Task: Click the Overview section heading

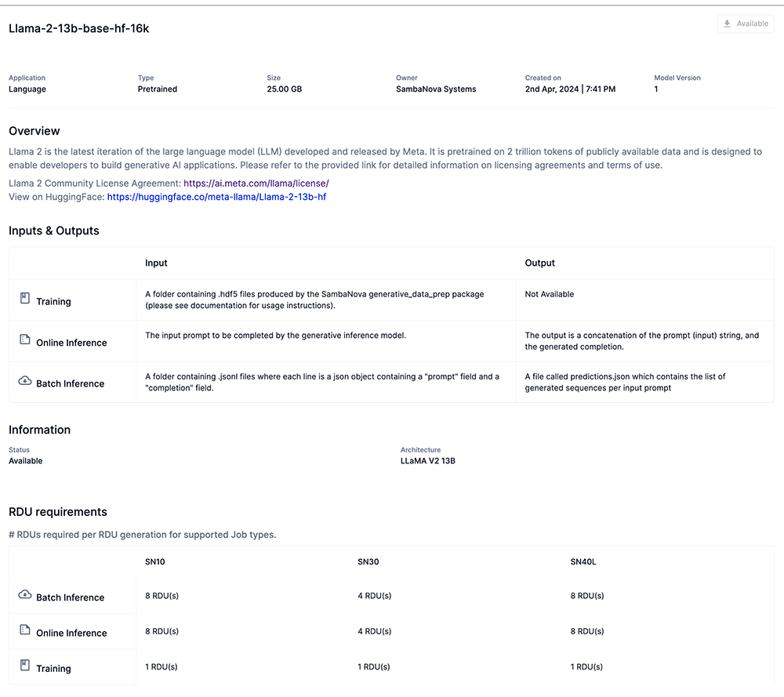Action: (x=34, y=131)
